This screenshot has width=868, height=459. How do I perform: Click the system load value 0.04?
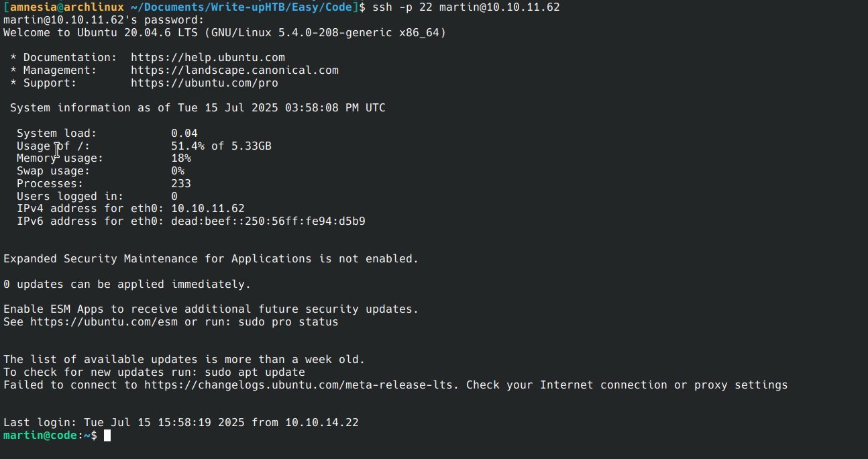(x=184, y=134)
